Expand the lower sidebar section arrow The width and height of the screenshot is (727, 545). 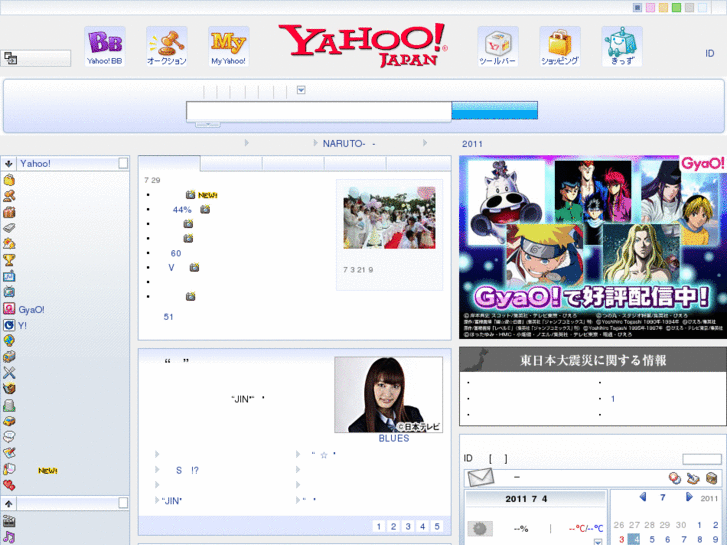[8, 503]
